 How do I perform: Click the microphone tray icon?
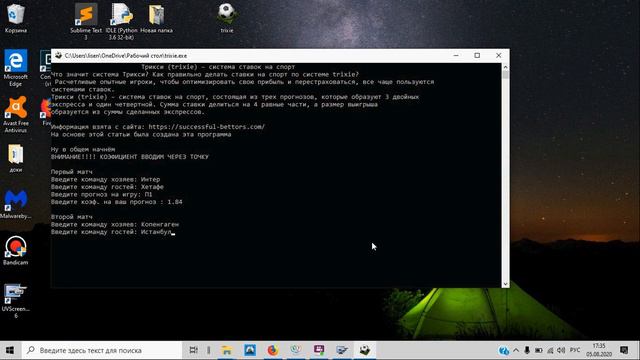[527, 351]
